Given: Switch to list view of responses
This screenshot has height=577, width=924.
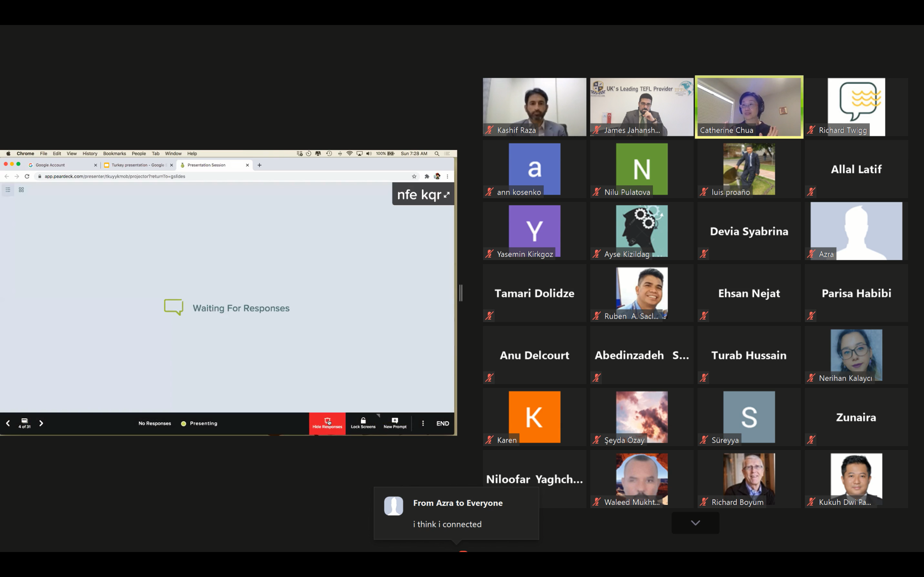Looking at the screenshot, I should pos(8,190).
